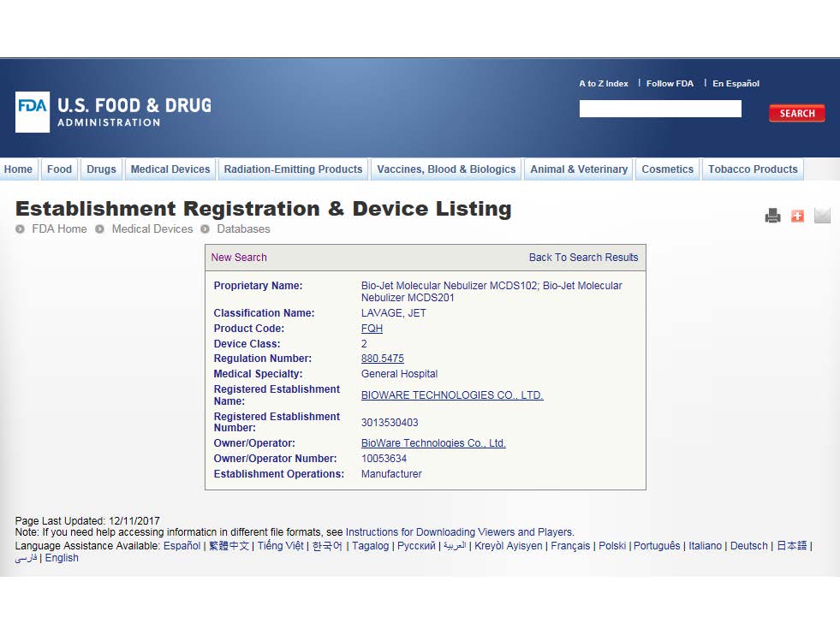Viewport: 840px width, 629px height.
Task: Go to Vaccines, Blood & Biologics tab
Action: coord(446,169)
